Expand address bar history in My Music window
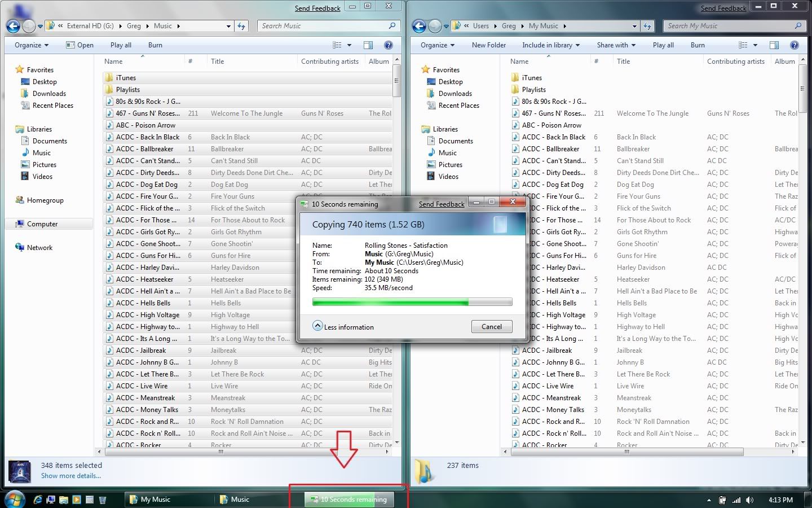The height and width of the screenshot is (508, 812). point(634,26)
